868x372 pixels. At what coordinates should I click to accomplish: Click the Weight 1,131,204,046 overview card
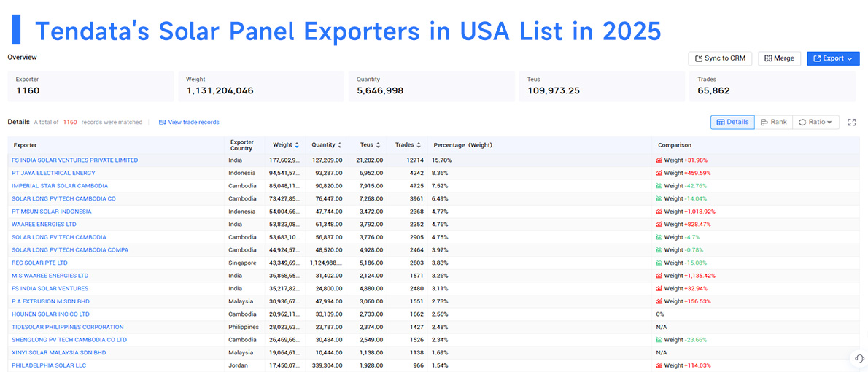(x=260, y=86)
